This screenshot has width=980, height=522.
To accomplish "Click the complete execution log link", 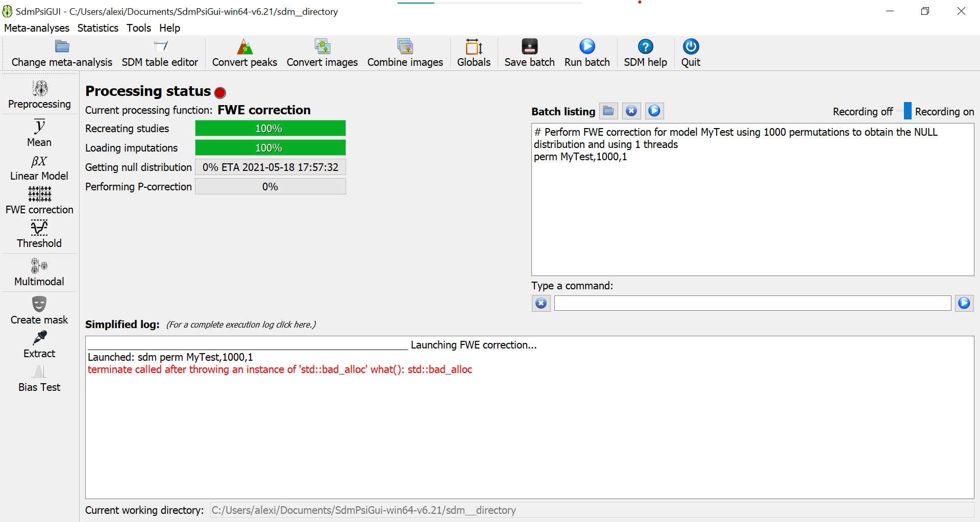I will click(x=241, y=325).
